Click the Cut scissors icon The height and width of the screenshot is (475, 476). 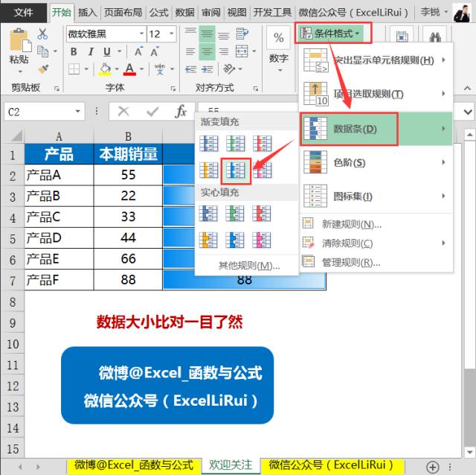(42, 34)
